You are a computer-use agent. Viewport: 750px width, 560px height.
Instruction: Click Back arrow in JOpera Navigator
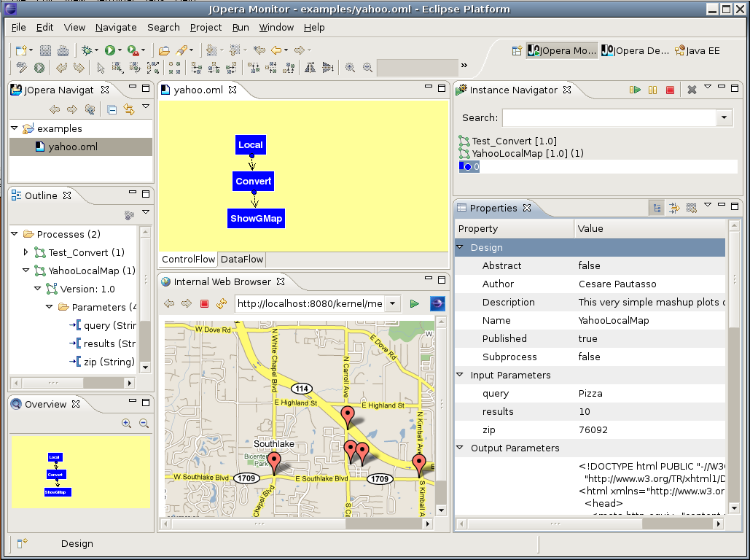click(x=55, y=109)
